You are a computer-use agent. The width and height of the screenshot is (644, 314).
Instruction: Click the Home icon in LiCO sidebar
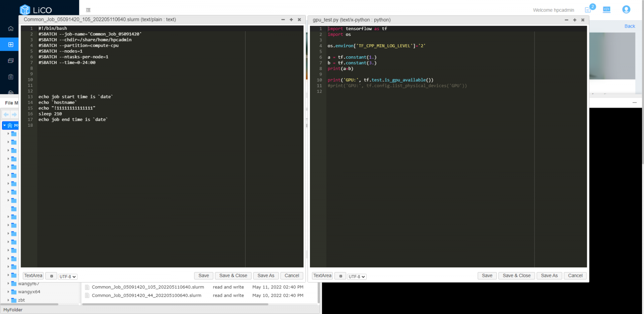[x=11, y=29]
